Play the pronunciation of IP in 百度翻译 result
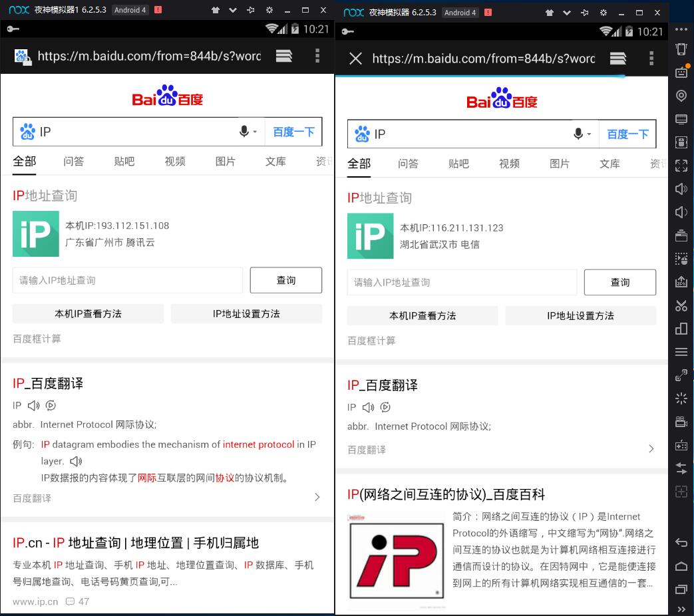The height and width of the screenshot is (616, 694). tap(33, 406)
